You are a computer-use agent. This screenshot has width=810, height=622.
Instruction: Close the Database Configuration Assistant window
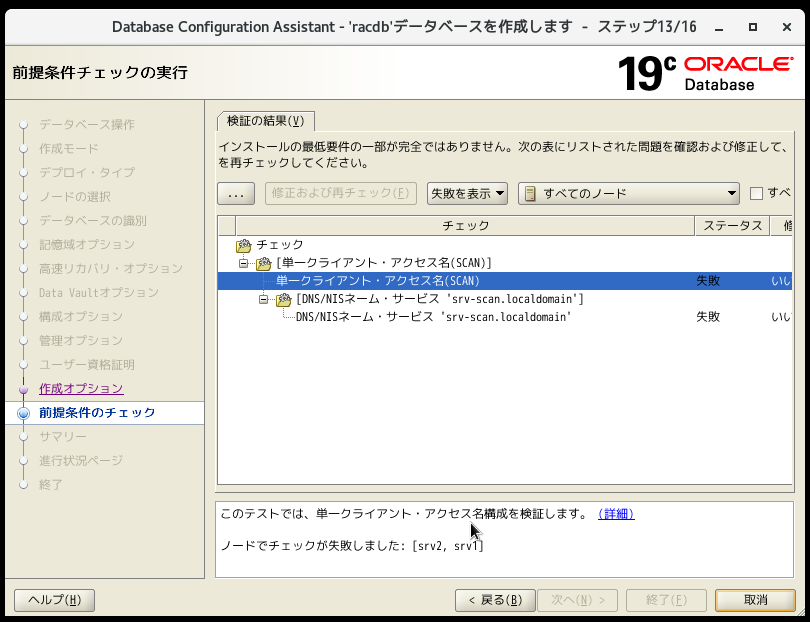[x=787, y=27]
